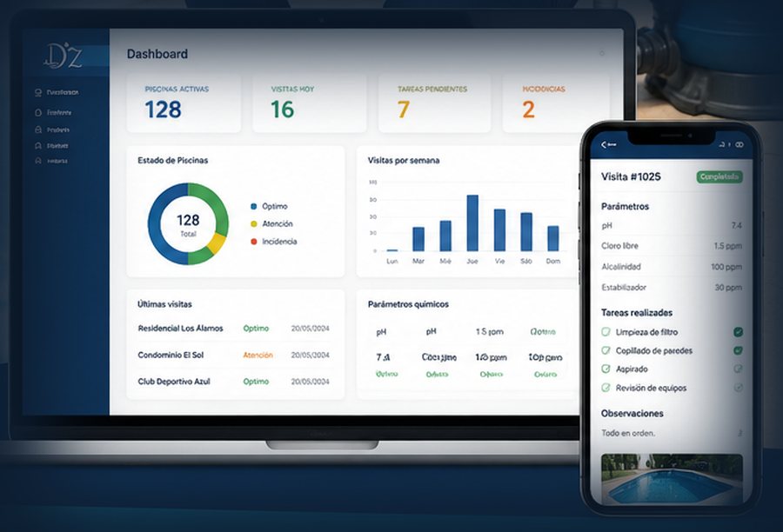The height and width of the screenshot is (532, 783).
Task: Click the yellow Atención legend dot
Action: coord(254,224)
